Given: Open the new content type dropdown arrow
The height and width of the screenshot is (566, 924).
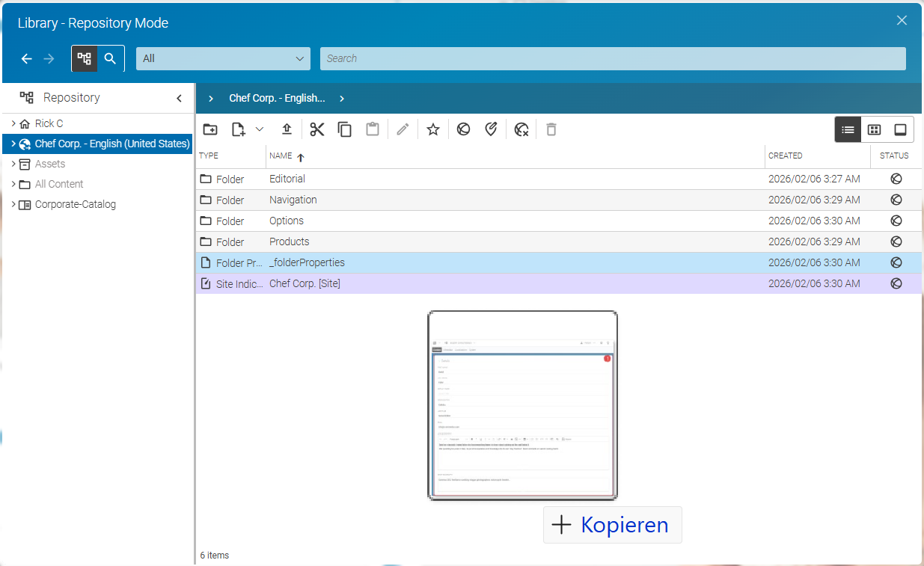Looking at the screenshot, I should pos(260,129).
